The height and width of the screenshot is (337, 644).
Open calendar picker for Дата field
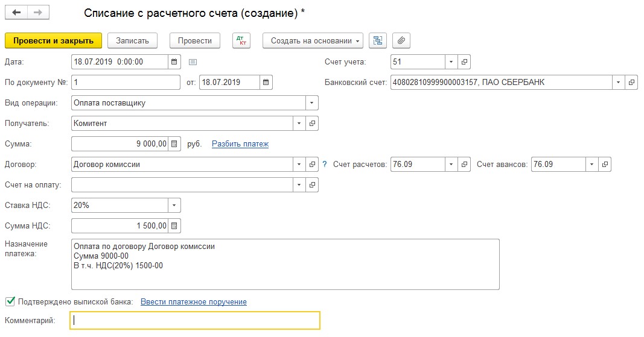[x=174, y=61]
